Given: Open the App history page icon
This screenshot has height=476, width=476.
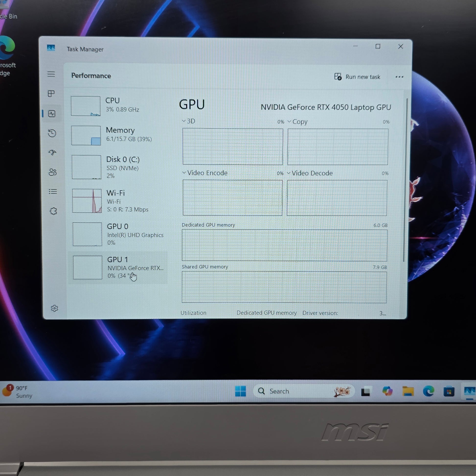Looking at the screenshot, I should pyautogui.click(x=52, y=133).
